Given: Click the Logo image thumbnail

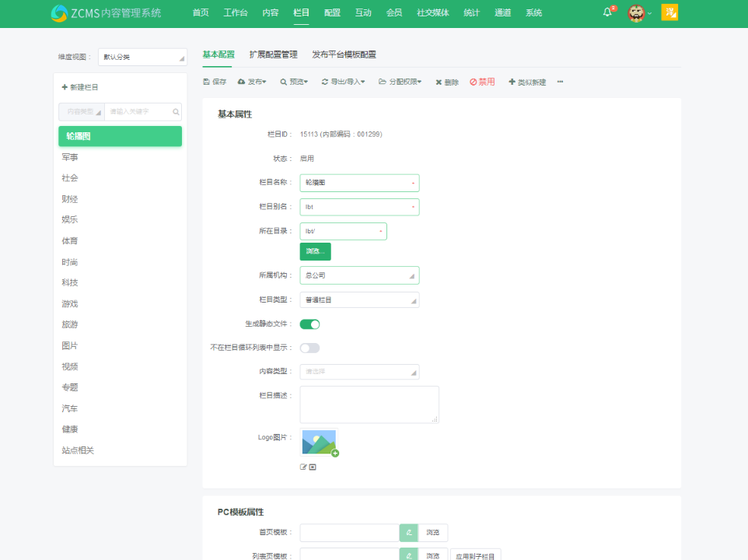Looking at the screenshot, I should point(320,443).
